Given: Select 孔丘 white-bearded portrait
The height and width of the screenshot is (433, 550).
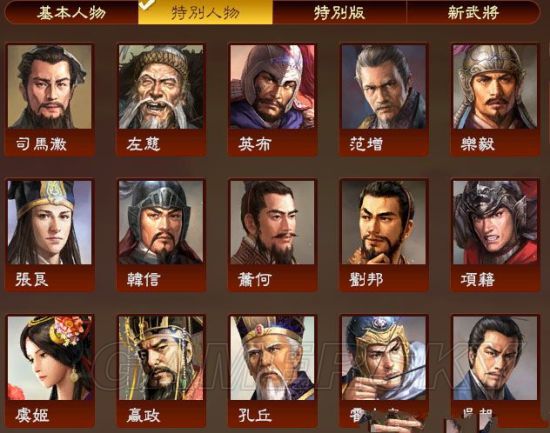Looking at the screenshot, I should coord(273,358).
